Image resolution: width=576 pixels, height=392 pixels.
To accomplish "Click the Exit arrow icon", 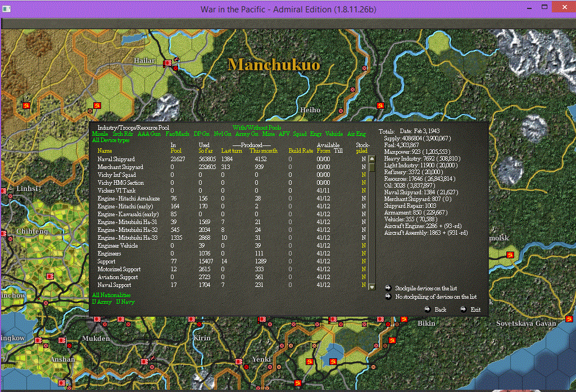I will [463, 309].
